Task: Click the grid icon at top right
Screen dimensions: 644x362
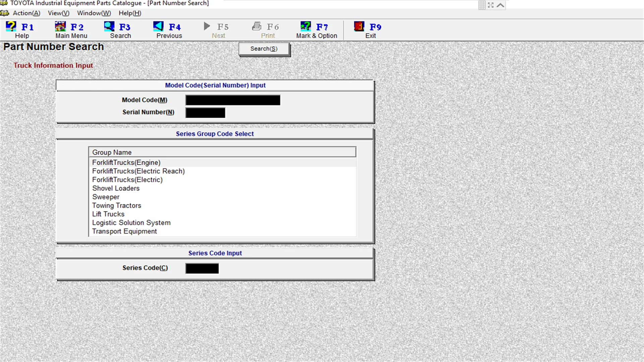Action: coord(482,5)
